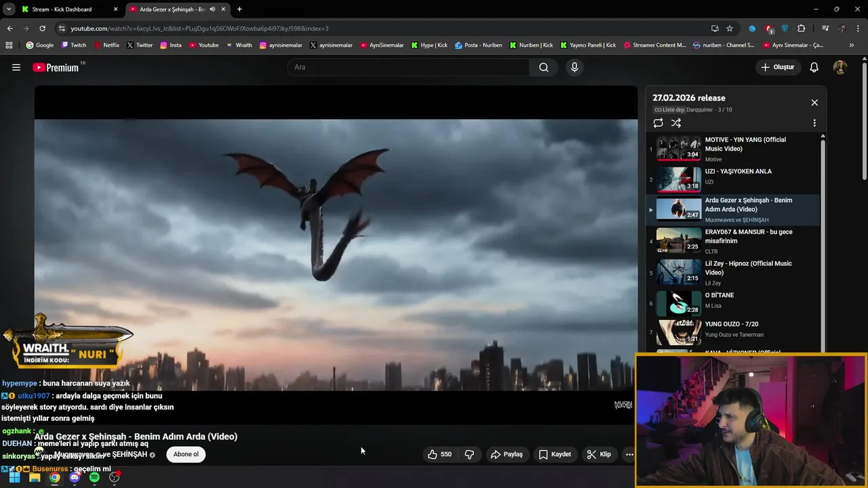The width and height of the screenshot is (868, 488).
Task: Dislike the video
Action: pyautogui.click(x=469, y=454)
